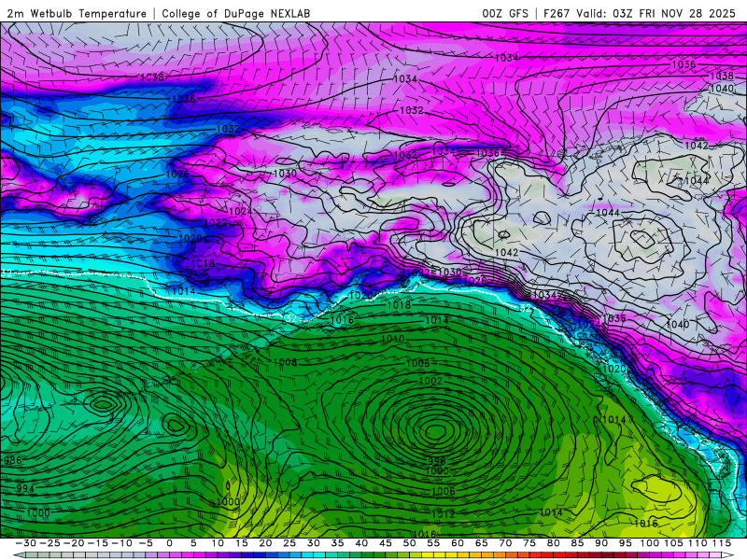Click the 100 value on the color scale
Screen dimensions: 747x560
[649, 543]
